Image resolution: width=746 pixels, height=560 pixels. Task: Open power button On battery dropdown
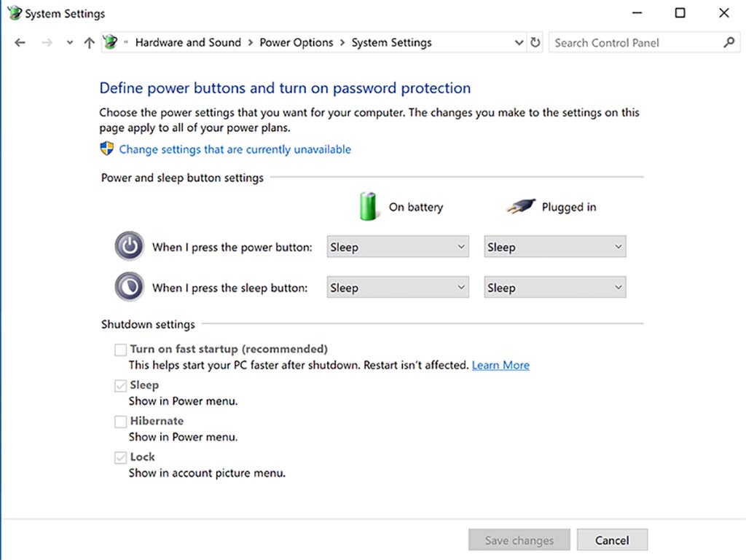coord(398,247)
